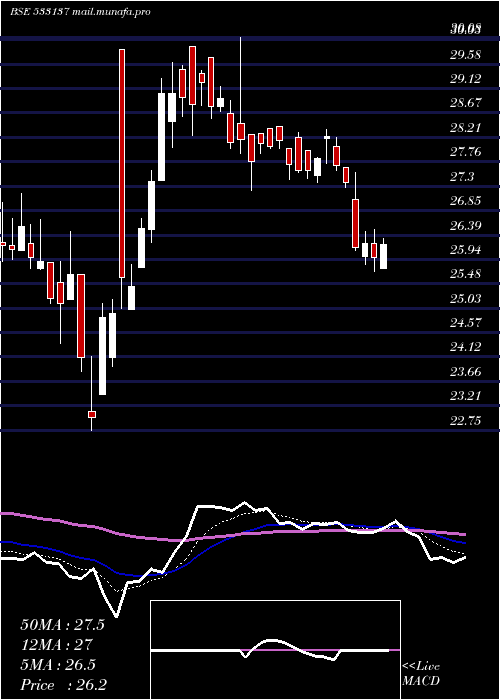Image resolution: width=500 pixels, height=700 pixels.
Task: Click the 26.85 price axis label
Action: (465, 201)
